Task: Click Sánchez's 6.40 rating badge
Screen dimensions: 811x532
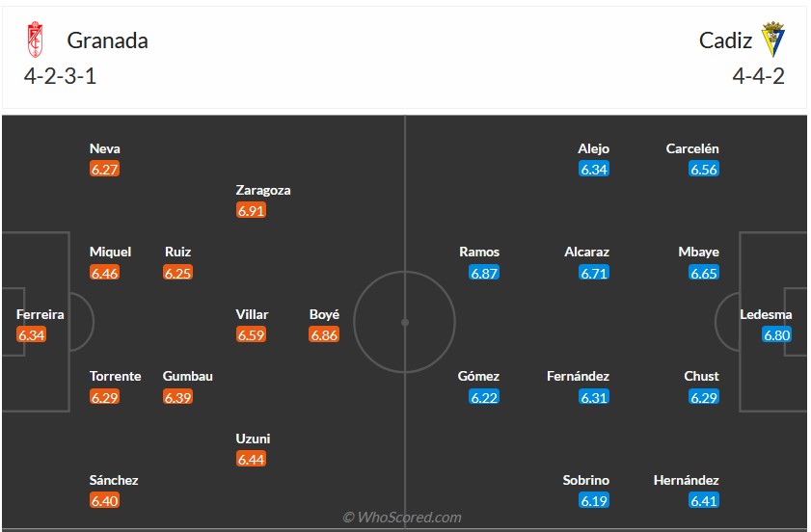Action: coord(104,500)
